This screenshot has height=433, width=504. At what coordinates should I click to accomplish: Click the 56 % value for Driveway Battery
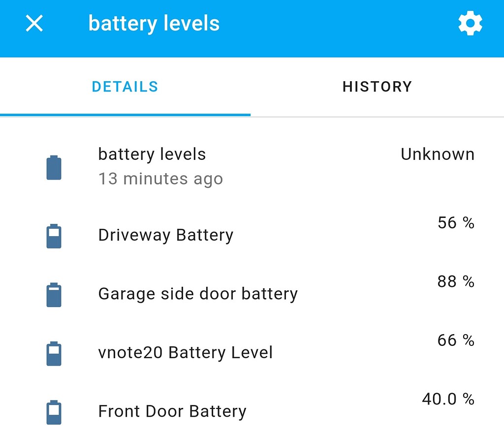coord(455,222)
